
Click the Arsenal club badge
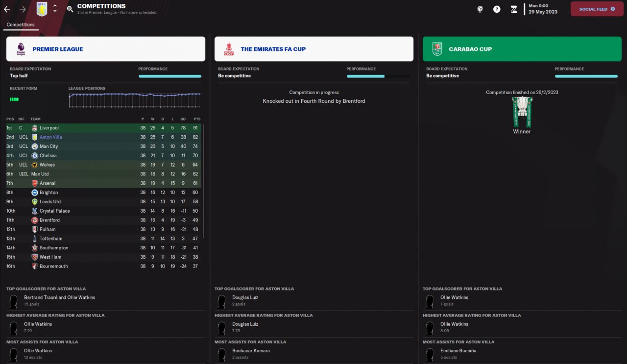pos(35,183)
